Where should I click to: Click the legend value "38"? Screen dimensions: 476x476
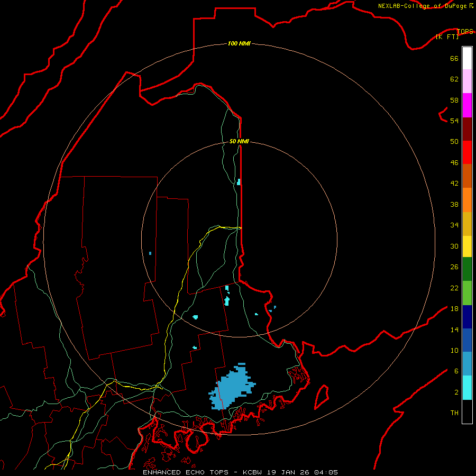tap(454, 205)
